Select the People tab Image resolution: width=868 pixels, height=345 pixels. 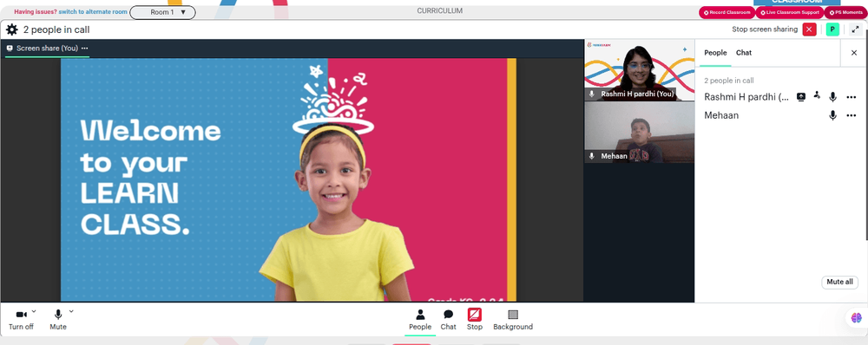(x=715, y=53)
